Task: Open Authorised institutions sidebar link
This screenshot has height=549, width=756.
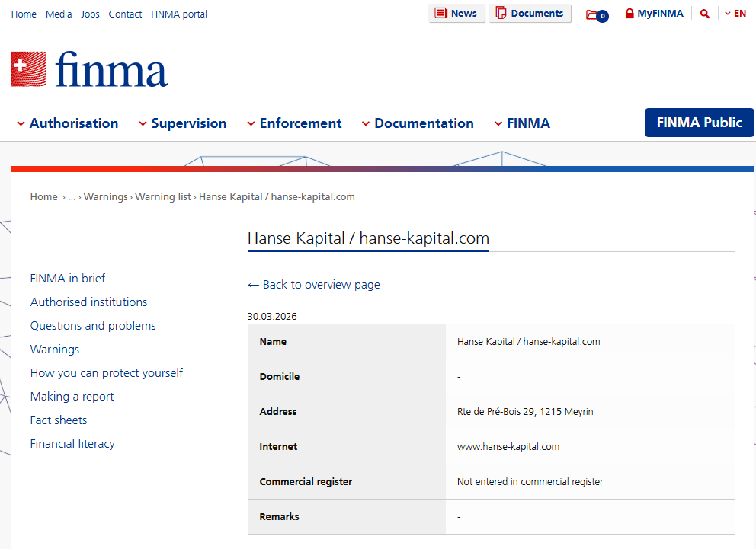Action: pyautogui.click(x=88, y=302)
